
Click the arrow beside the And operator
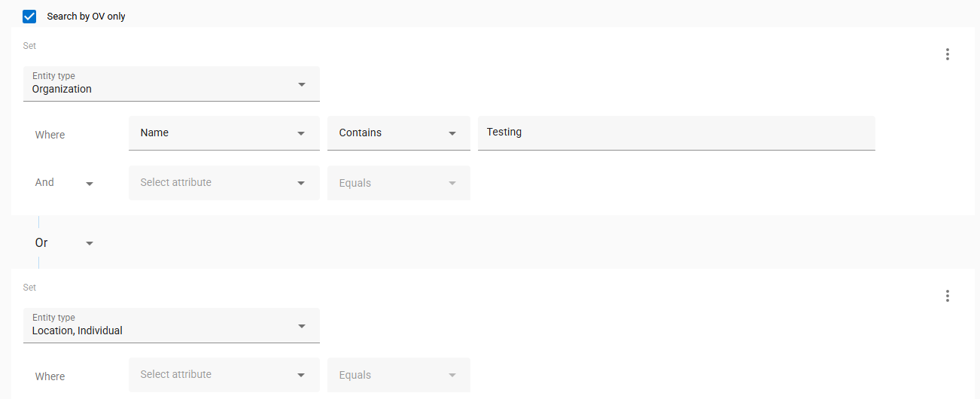coord(90,184)
